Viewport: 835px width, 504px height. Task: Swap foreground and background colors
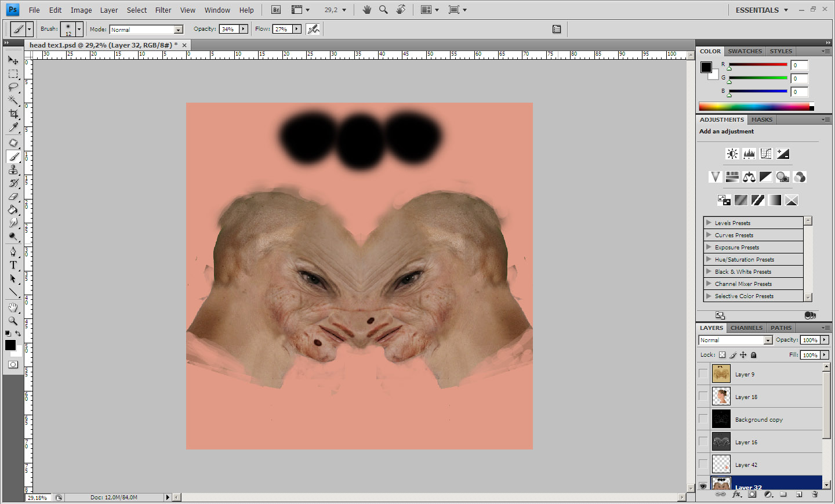[19, 333]
